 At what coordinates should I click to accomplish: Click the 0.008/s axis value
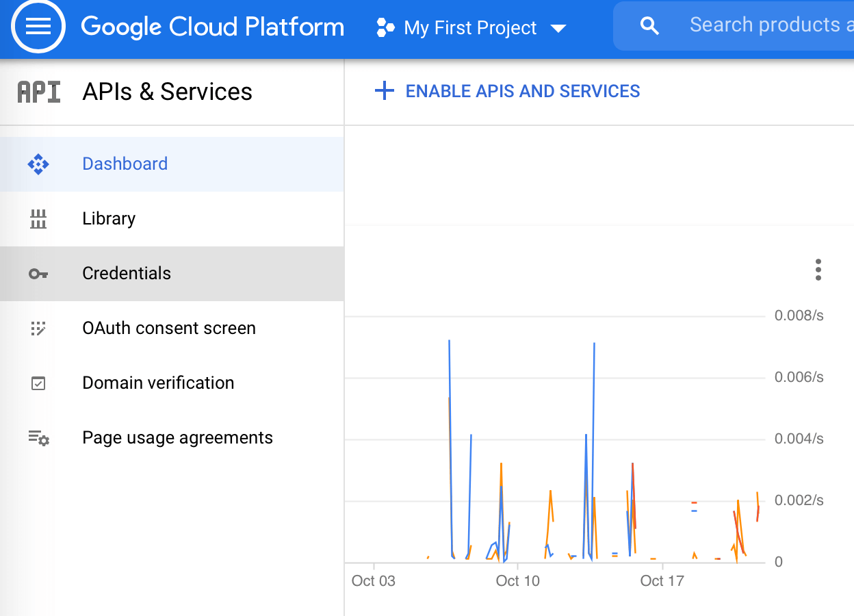(x=799, y=316)
